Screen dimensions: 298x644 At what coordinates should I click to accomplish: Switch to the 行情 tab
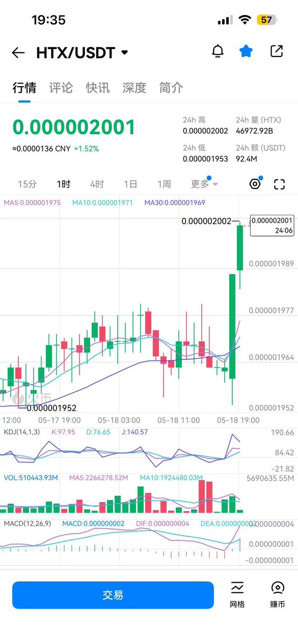pyautogui.click(x=24, y=88)
